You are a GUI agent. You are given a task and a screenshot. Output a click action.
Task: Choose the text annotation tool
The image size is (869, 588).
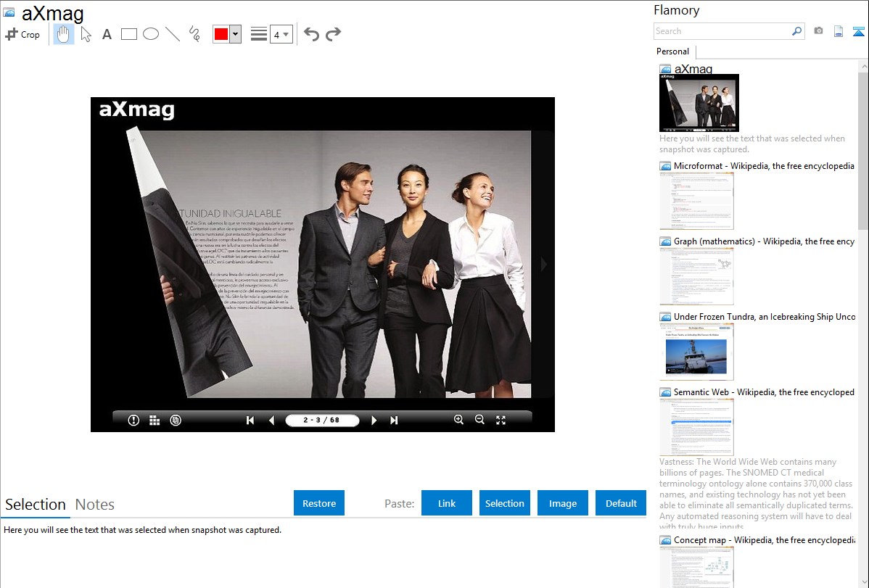point(107,34)
